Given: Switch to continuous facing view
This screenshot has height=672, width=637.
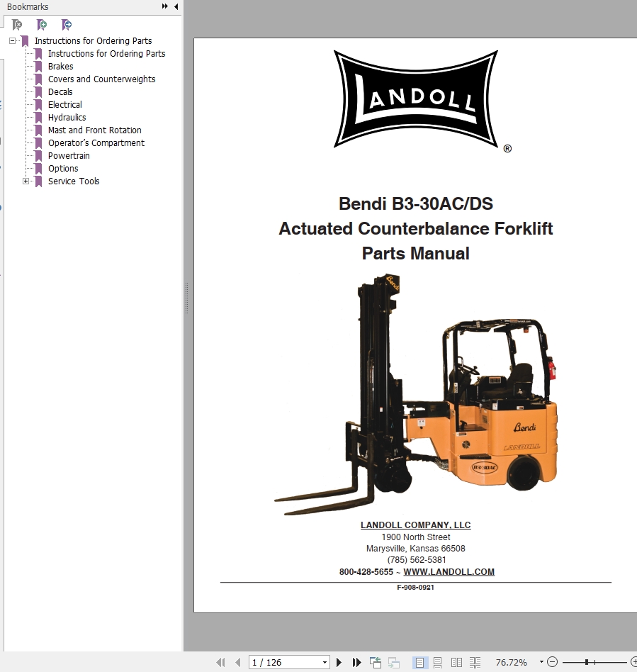Looking at the screenshot, I should click(x=475, y=663).
